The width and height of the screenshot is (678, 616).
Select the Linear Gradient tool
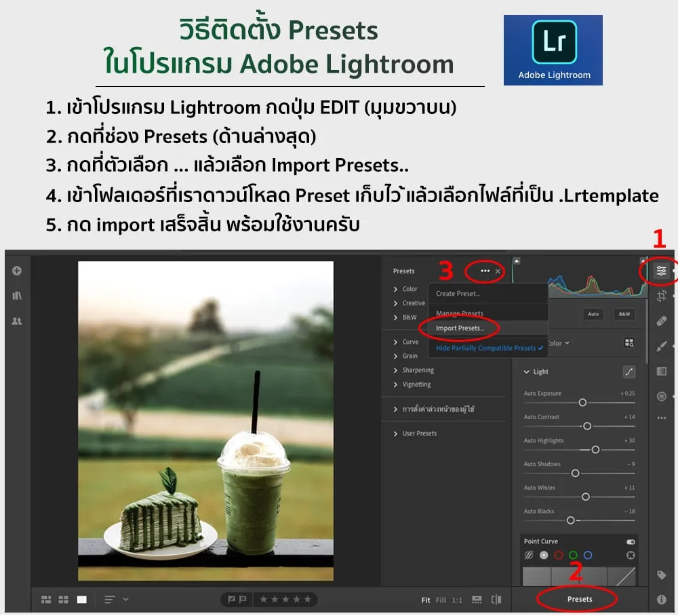click(662, 371)
